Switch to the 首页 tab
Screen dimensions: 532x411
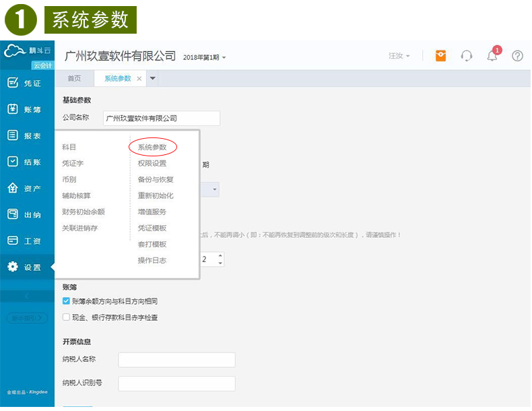coord(74,78)
